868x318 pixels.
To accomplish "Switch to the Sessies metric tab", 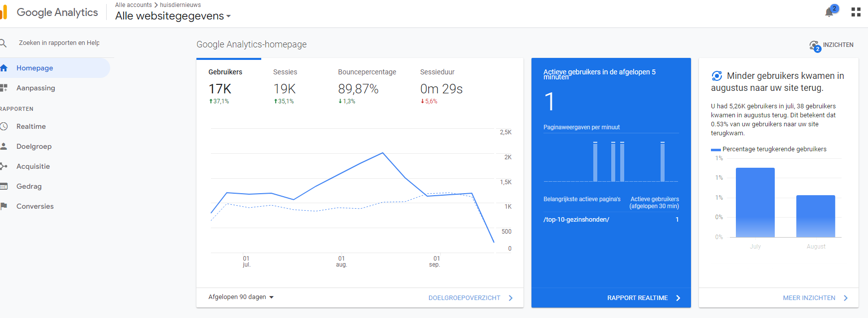I will (x=294, y=86).
